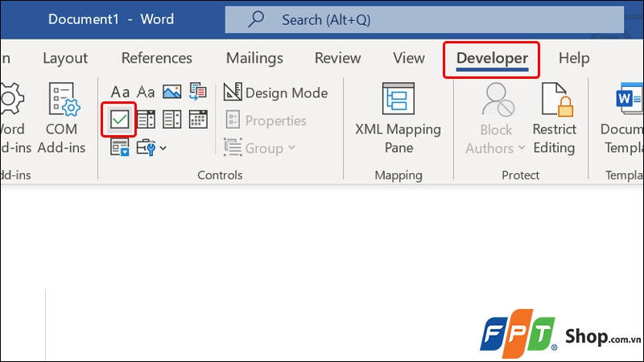Select the Developer tab

[x=492, y=59]
